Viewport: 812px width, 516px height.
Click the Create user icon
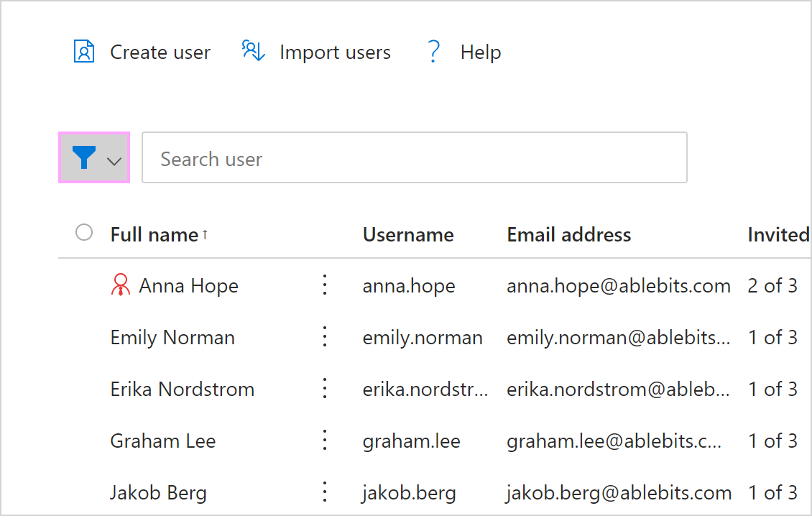[84, 51]
